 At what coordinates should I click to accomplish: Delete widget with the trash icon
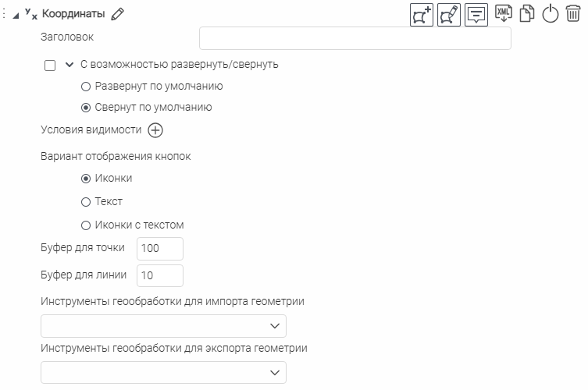[572, 14]
